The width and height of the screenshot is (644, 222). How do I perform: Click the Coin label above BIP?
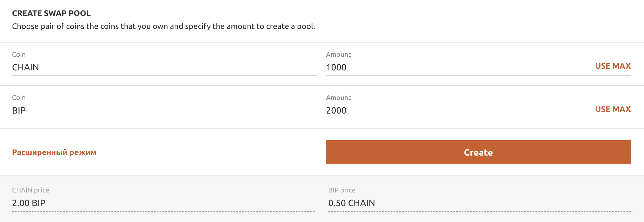[19, 98]
